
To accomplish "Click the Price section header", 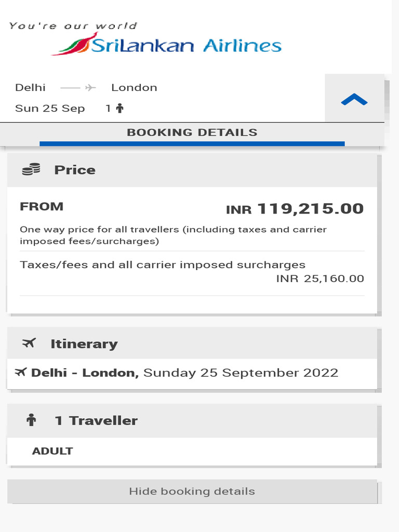I will click(x=192, y=170).
